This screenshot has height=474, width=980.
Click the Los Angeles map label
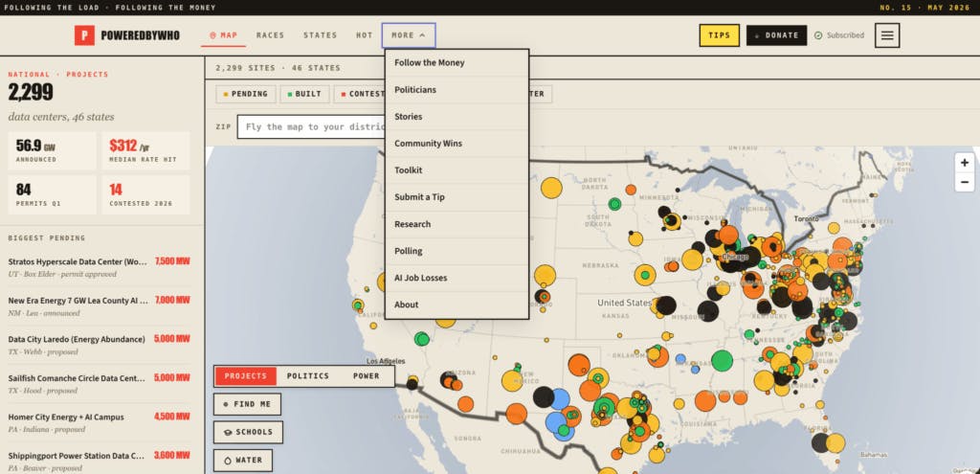(386, 361)
